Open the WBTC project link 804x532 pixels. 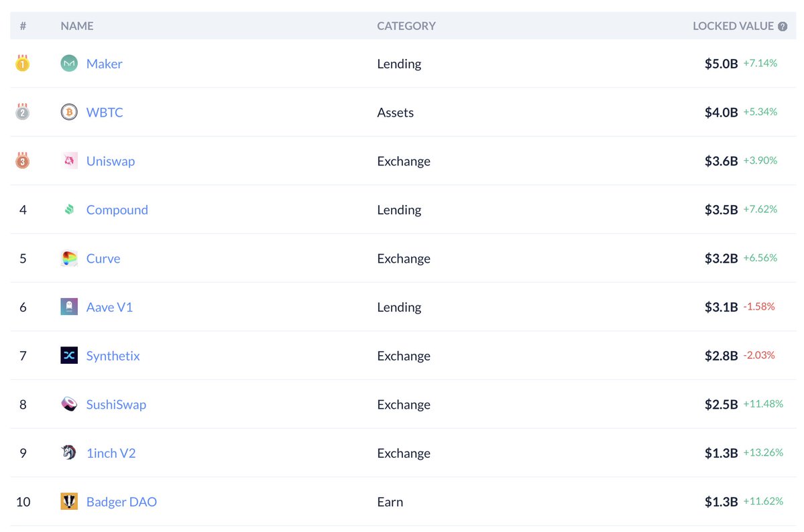[x=105, y=113]
